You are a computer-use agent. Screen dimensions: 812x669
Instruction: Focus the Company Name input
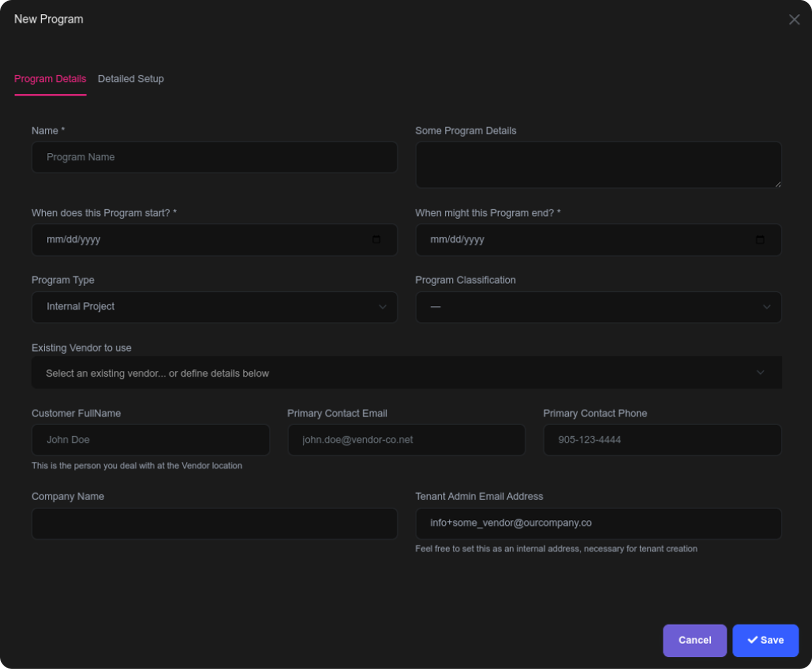pos(214,523)
